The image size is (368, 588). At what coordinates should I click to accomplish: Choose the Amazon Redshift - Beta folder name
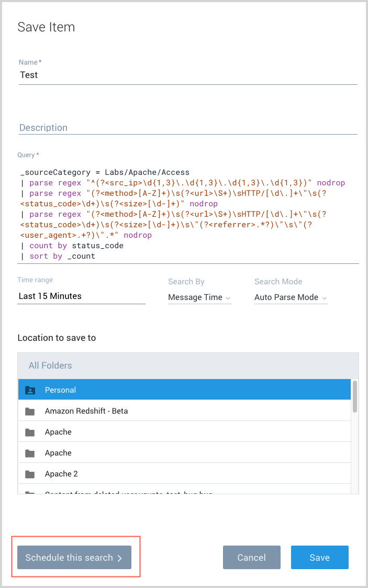click(86, 411)
